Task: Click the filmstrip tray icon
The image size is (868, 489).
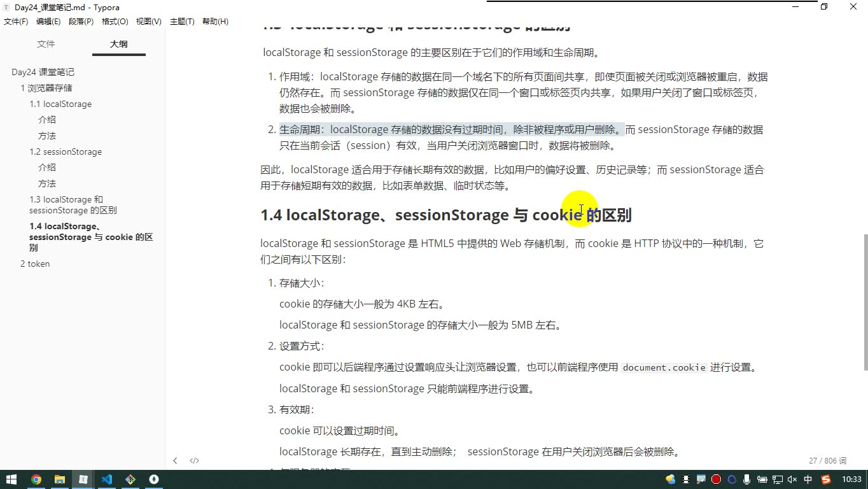Action: pyautogui.click(x=686, y=479)
